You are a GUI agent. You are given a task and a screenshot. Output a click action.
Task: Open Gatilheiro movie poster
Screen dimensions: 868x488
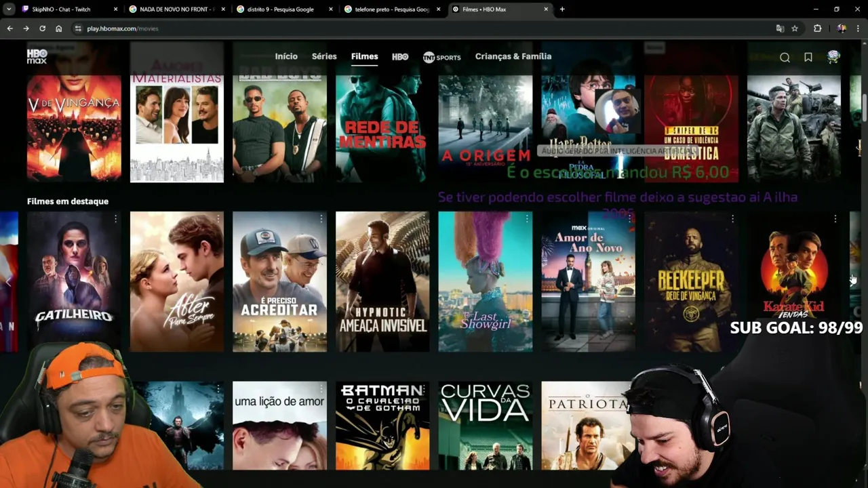coord(74,282)
